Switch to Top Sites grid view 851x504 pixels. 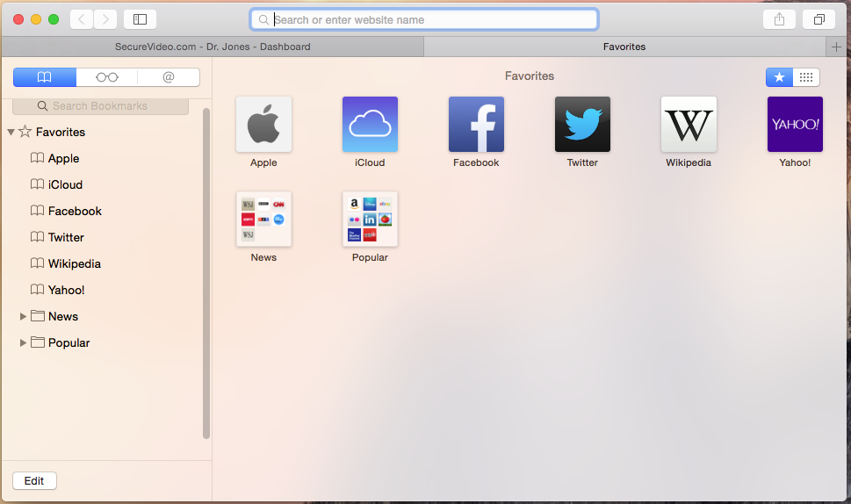[806, 77]
